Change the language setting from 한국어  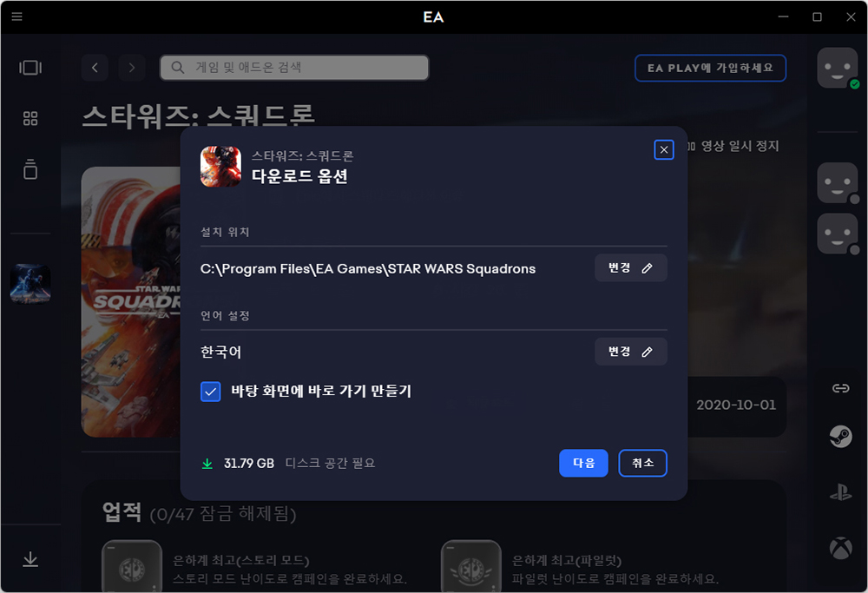point(630,352)
